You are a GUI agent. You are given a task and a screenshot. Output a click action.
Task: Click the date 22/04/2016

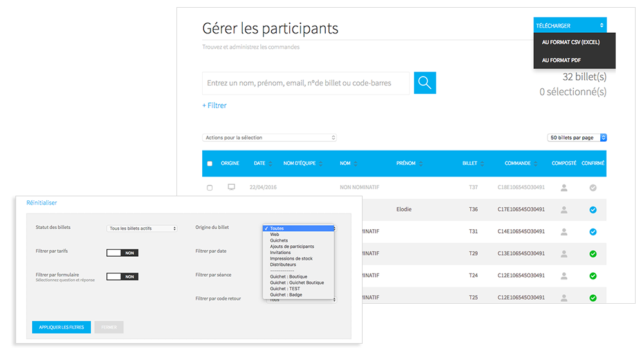click(263, 187)
